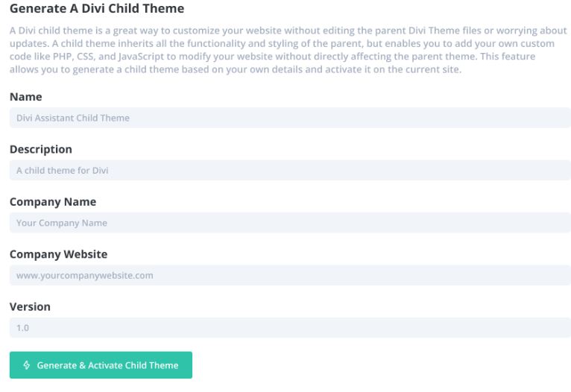The width and height of the screenshot is (571, 392).
Task: Focus the Name input field
Action: [290, 118]
